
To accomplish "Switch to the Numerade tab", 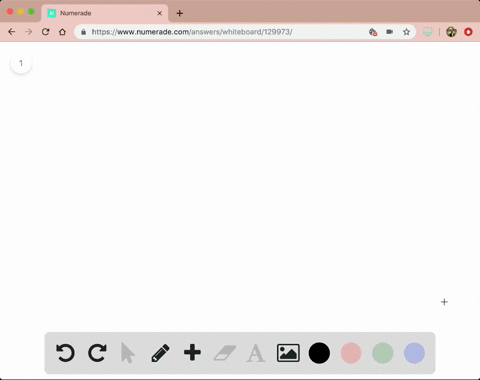I will click(105, 13).
